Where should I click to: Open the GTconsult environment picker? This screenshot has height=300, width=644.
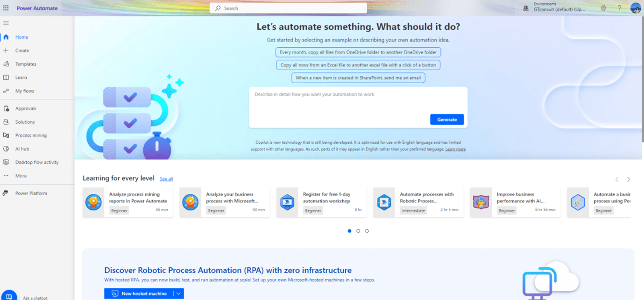pos(554,8)
